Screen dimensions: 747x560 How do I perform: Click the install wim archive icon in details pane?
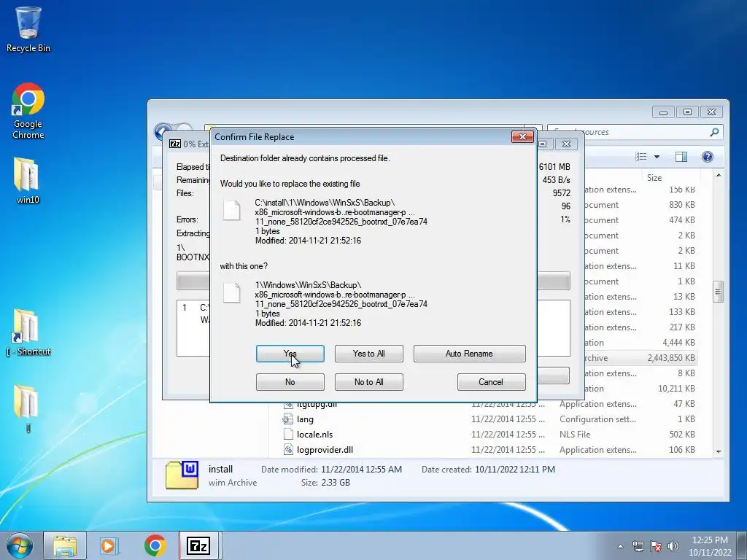(x=182, y=475)
